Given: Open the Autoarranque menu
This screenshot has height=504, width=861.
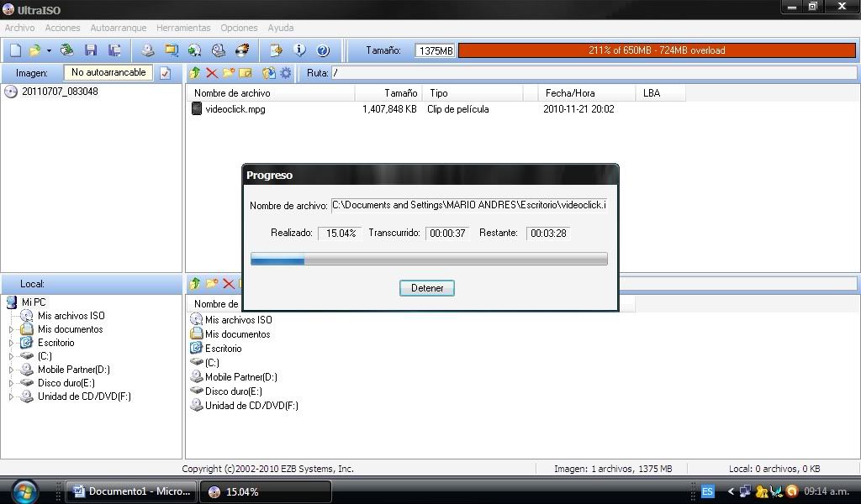Looking at the screenshot, I should pos(118,28).
